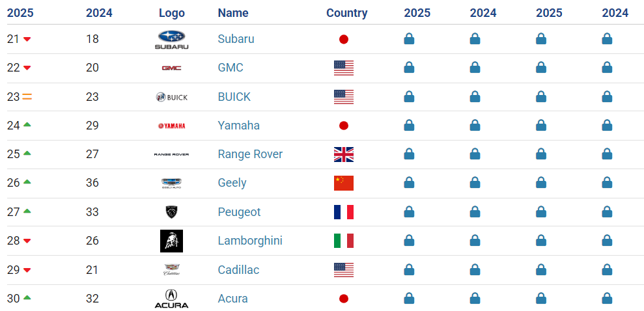The height and width of the screenshot is (311, 644).
Task: Click the green up arrow next to rank 26
Action: pos(27,182)
